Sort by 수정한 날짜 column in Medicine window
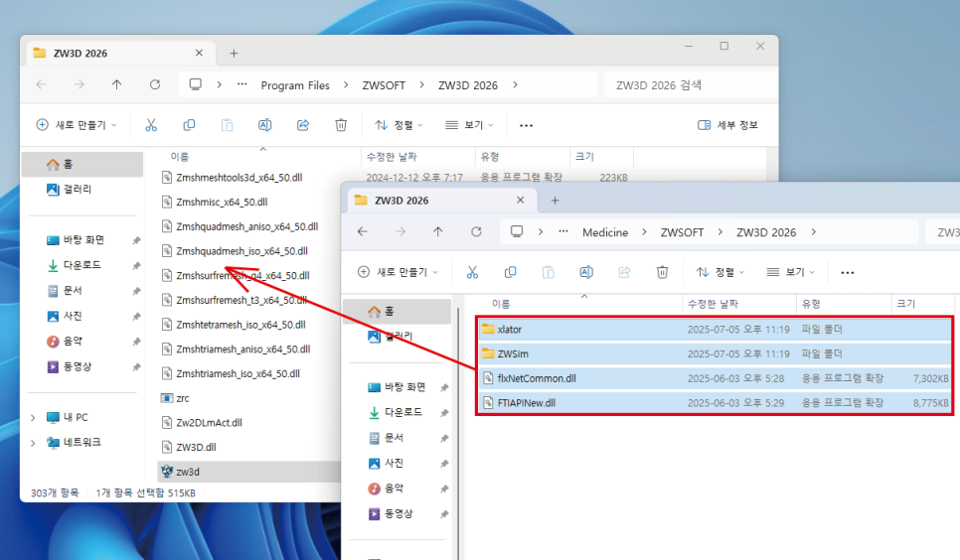The image size is (960, 560). (x=713, y=304)
